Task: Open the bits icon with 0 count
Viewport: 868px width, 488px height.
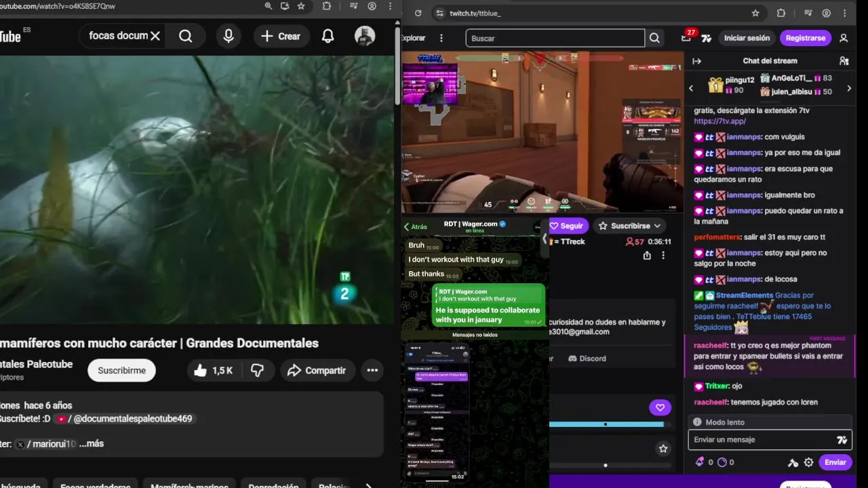Action: (x=700, y=462)
